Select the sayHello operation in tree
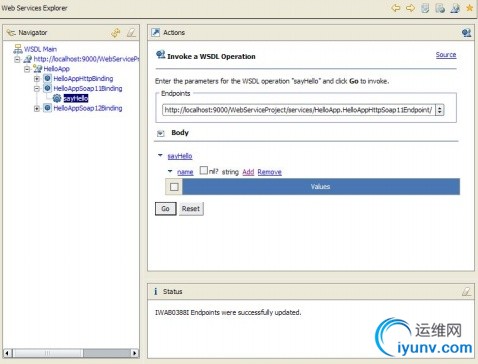478x364 pixels. click(x=76, y=98)
